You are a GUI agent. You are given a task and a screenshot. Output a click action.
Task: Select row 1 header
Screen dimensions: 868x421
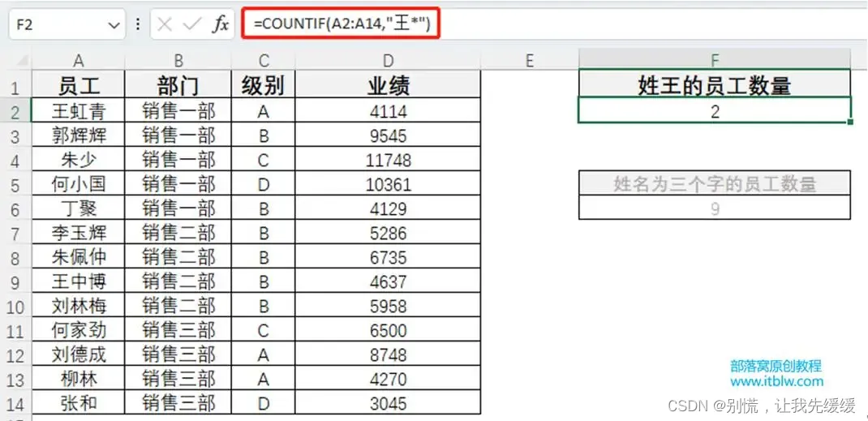coord(15,87)
